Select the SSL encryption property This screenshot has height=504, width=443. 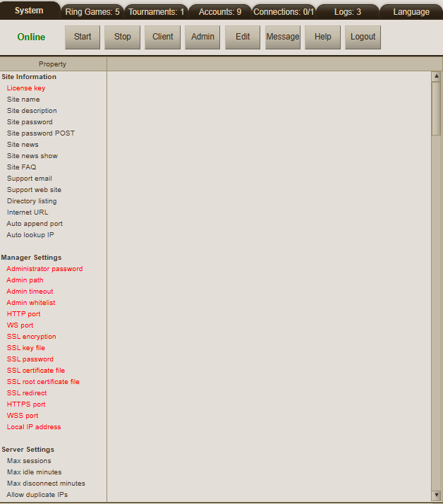click(31, 337)
